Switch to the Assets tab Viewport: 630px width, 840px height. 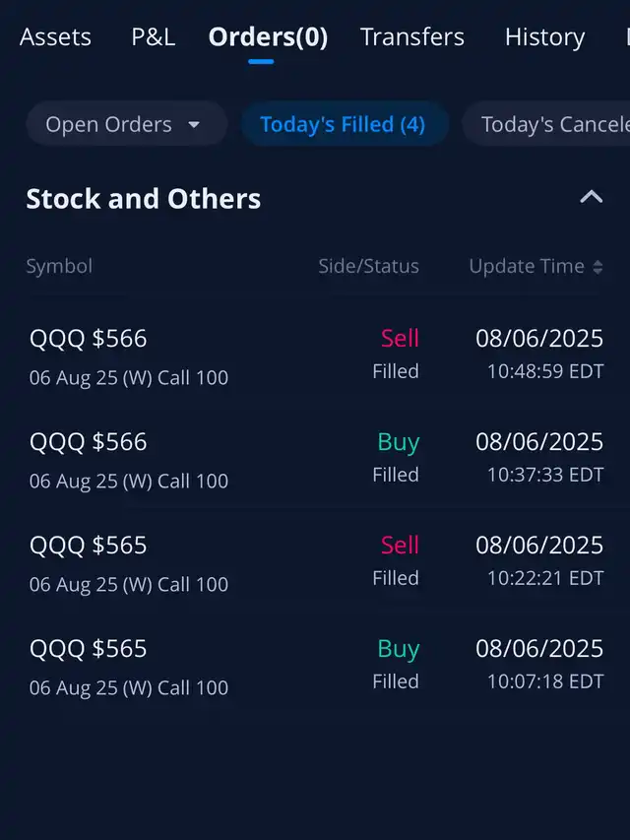coord(55,37)
